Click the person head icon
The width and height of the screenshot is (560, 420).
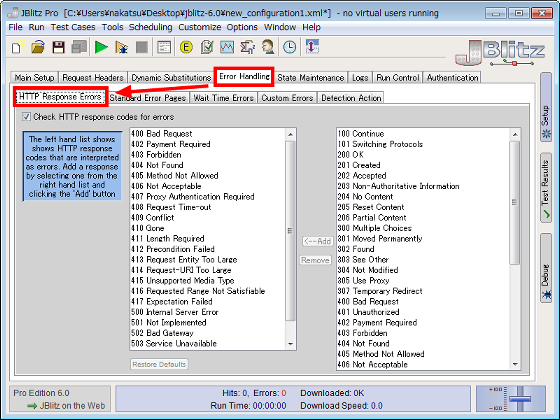pyautogui.click(x=268, y=47)
